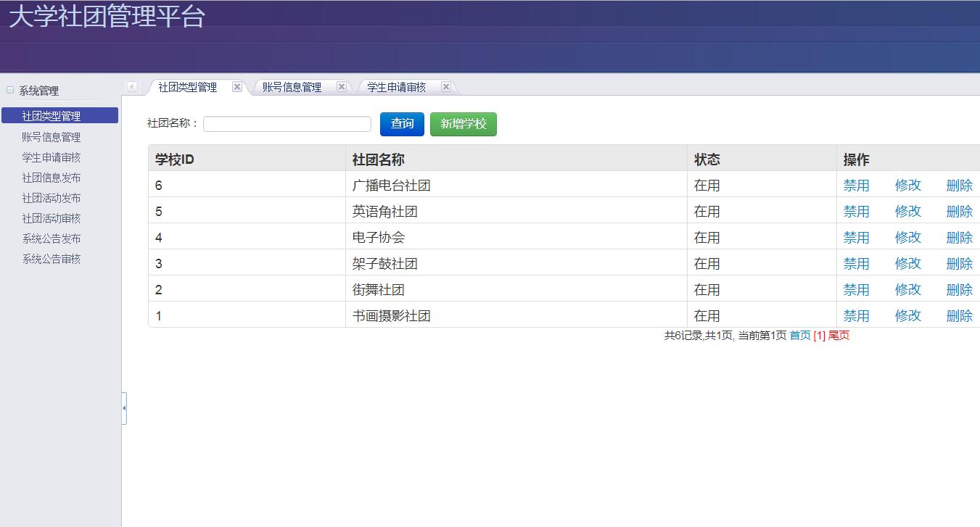Modify the 书画摄影社团 entry
The height and width of the screenshot is (527, 980).
click(907, 316)
